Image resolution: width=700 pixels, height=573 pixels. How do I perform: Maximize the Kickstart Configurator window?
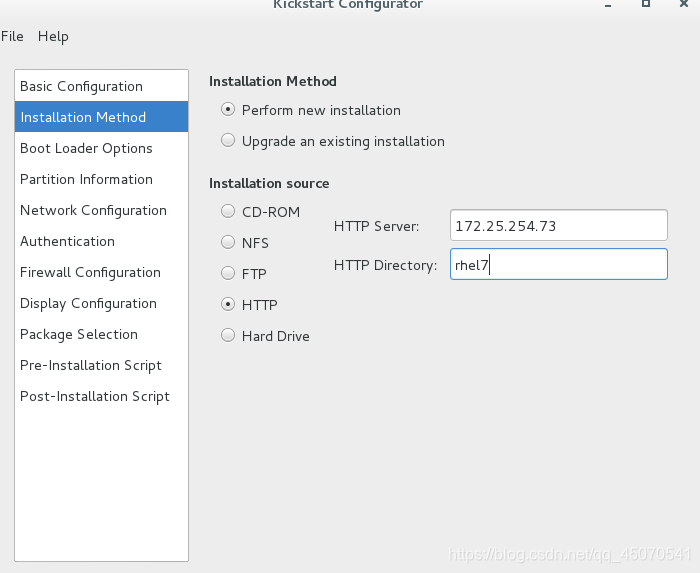646,4
